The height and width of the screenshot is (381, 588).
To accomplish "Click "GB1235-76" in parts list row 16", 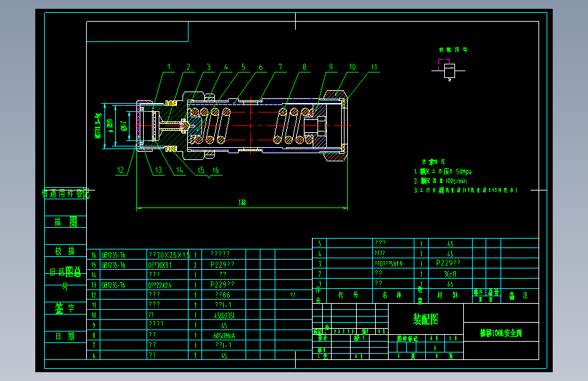I will pos(113,255).
